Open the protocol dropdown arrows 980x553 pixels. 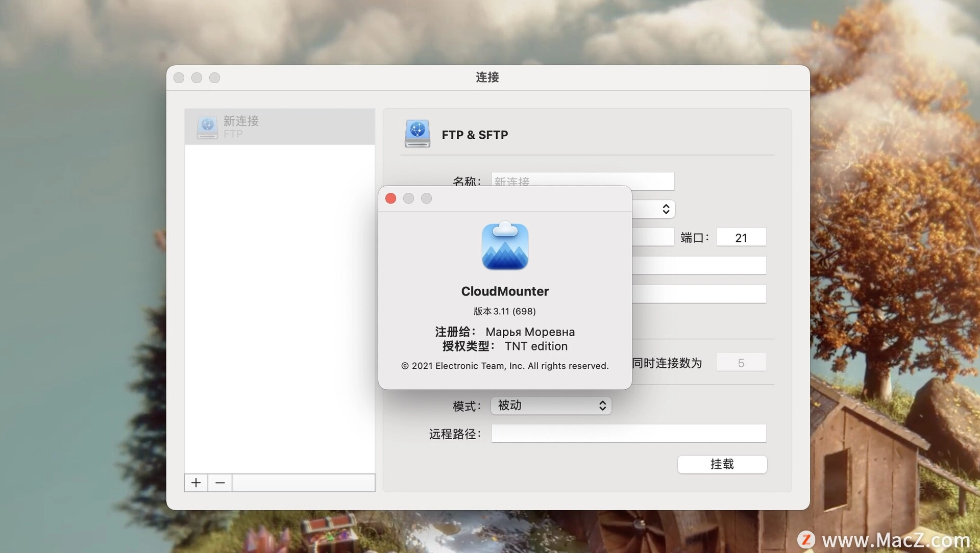tap(666, 209)
